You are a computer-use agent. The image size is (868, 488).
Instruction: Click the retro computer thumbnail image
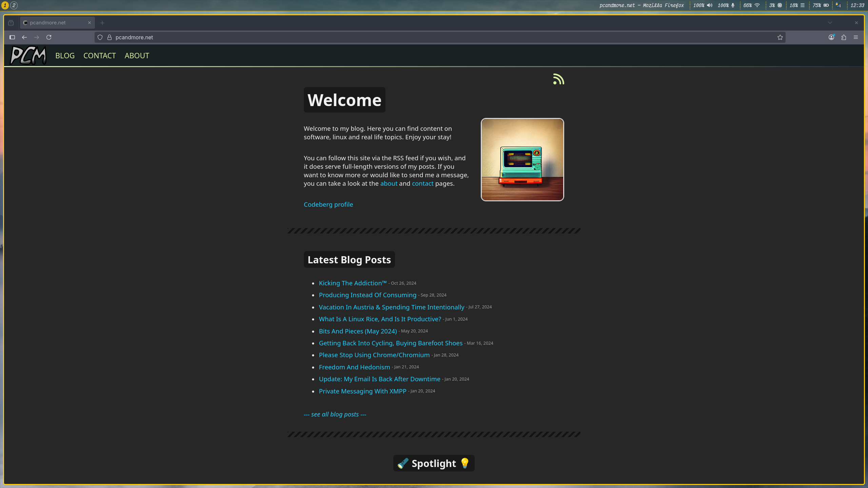click(522, 159)
